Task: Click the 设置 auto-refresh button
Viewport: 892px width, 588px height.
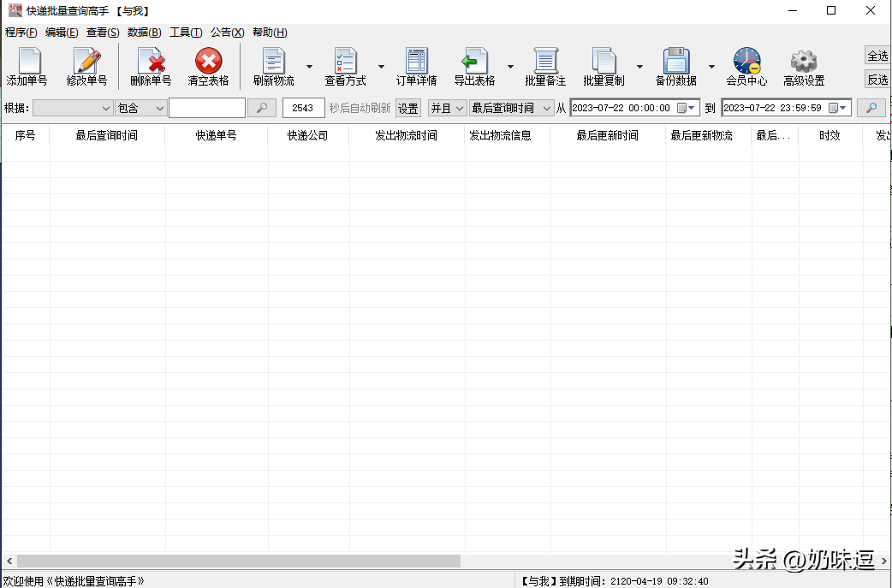Action: point(408,109)
